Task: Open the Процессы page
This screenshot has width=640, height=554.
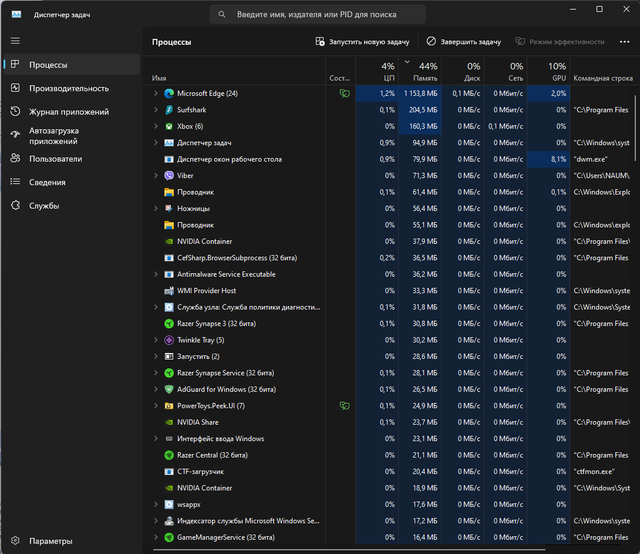Action: 72,65
